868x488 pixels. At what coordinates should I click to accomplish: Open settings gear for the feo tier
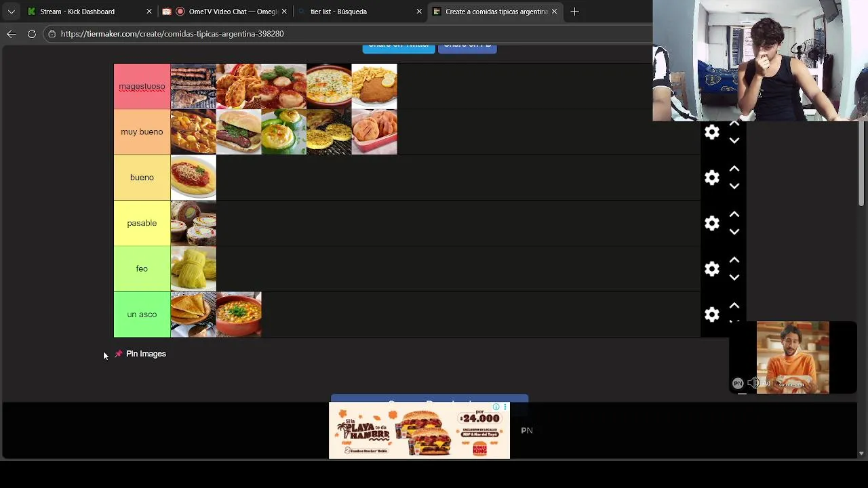711,269
